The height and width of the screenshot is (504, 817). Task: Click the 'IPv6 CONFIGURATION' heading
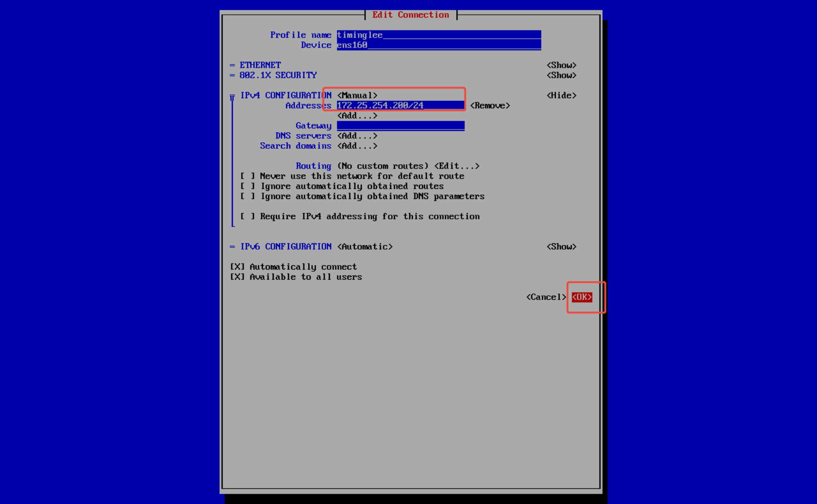pos(286,247)
